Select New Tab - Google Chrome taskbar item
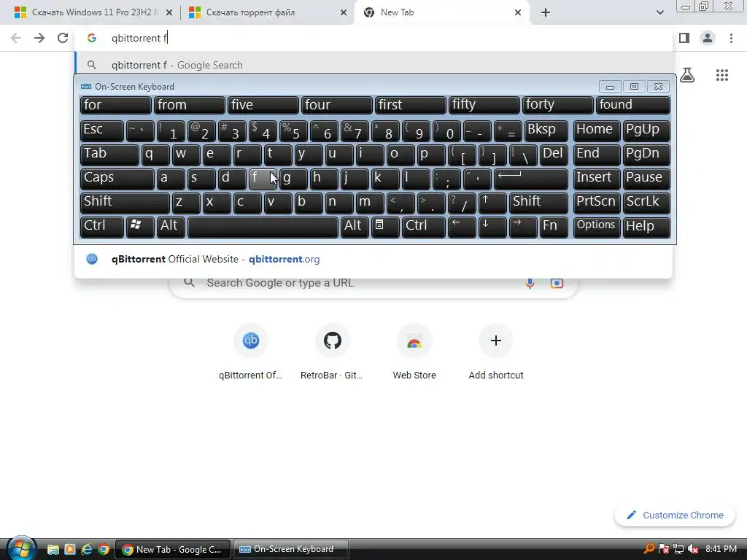 (173, 550)
